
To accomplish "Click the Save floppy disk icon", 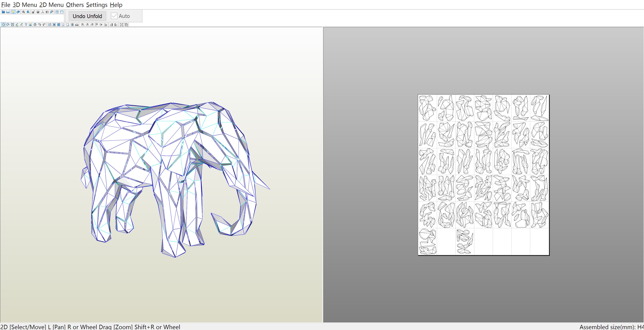I will (x=8, y=12).
